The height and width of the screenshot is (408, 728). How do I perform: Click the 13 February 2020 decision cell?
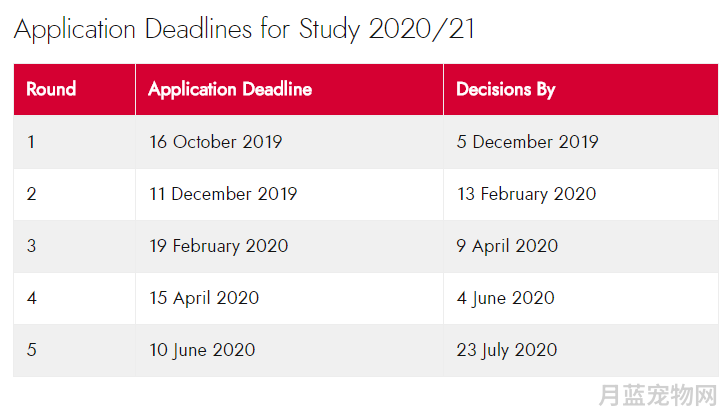581,194
